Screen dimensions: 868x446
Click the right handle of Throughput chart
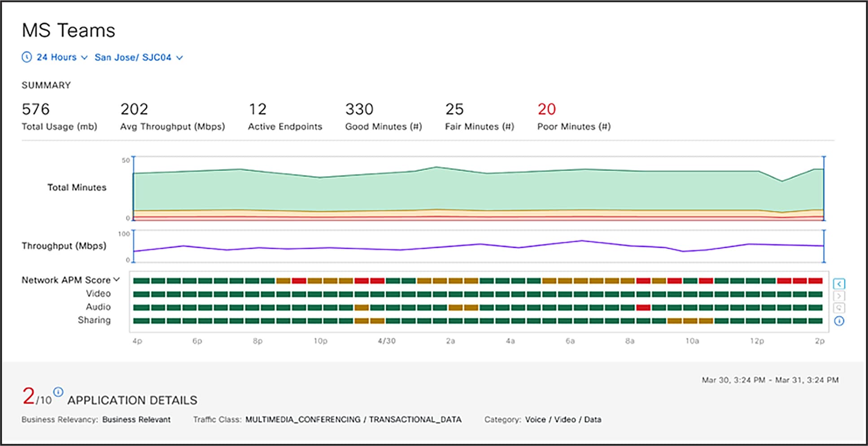coord(824,246)
